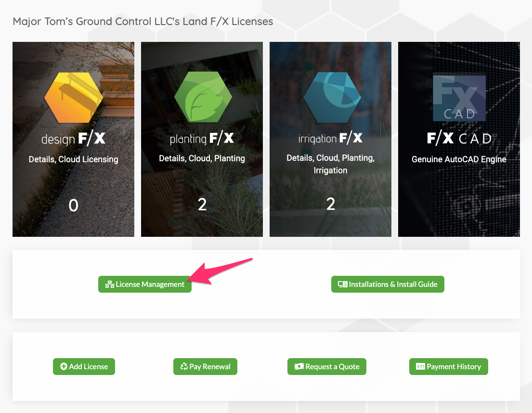Select the Irrigation F/X license count 2
The height and width of the screenshot is (413, 532).
331,204
